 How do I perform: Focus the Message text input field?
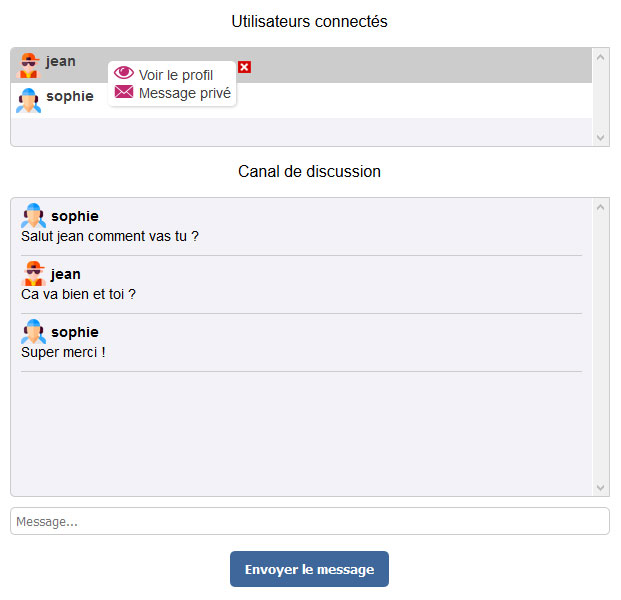click(309, 521)
